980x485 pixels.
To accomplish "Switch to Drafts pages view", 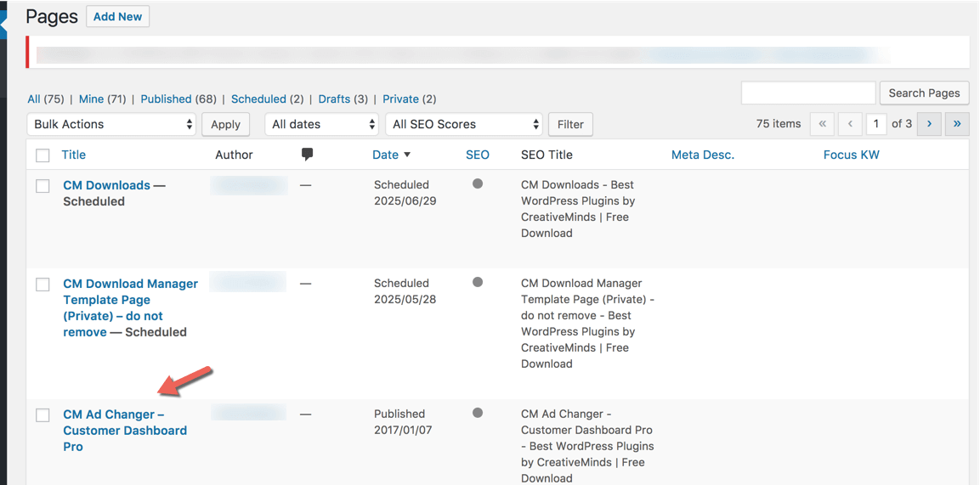I will click(334, 99).
